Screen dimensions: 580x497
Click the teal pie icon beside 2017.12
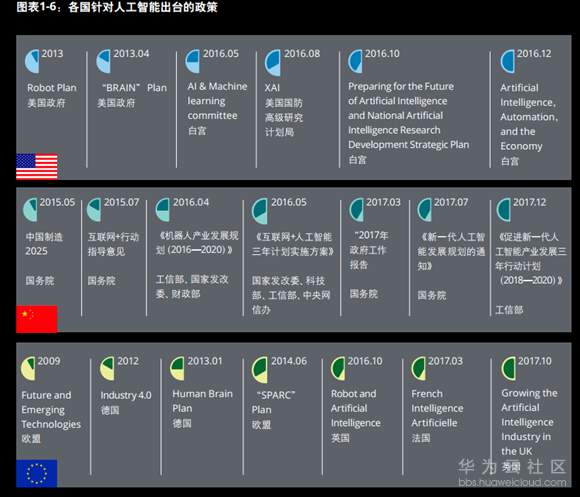click(503, 209)
